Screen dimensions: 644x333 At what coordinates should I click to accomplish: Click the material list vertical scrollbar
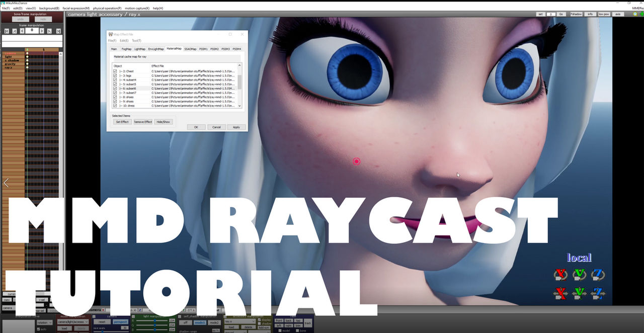pyautogui.click(x=239, y=86)
